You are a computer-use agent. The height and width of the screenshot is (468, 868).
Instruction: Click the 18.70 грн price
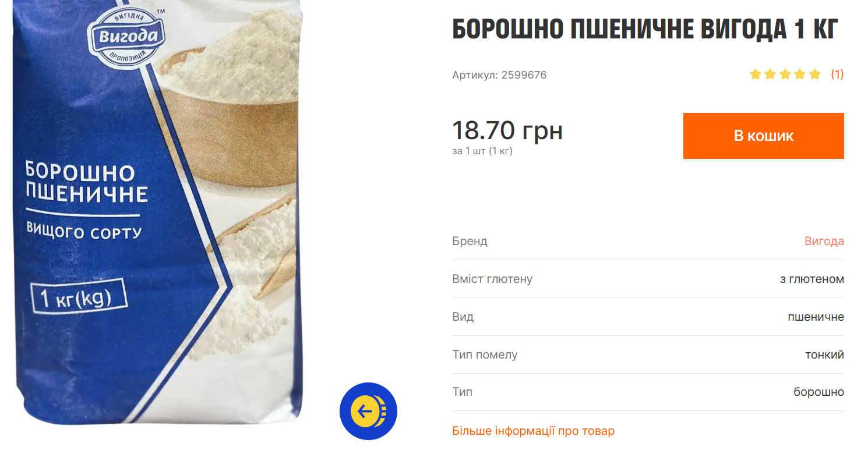tap(507, 130)
